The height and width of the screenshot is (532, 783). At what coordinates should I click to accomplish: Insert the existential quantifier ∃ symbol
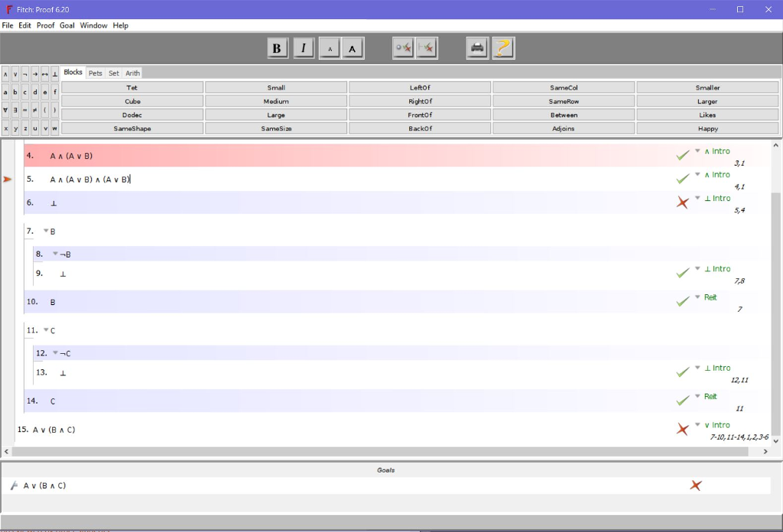15,110
